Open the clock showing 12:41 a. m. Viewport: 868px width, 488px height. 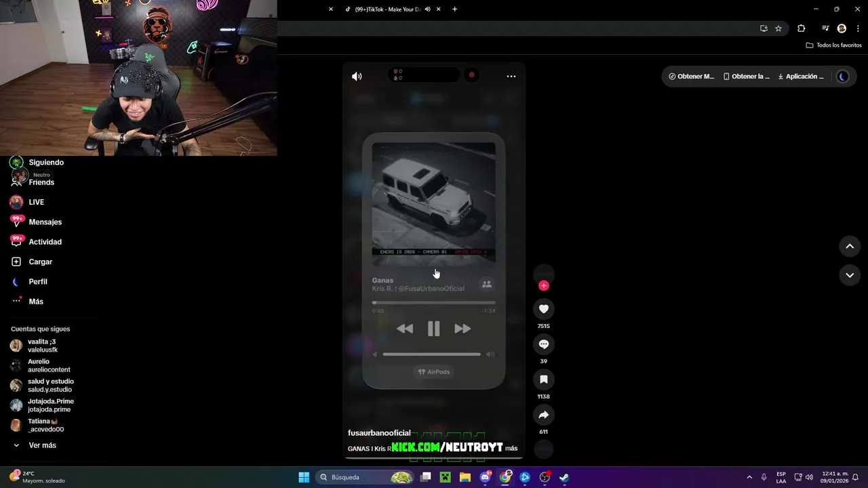click(x=835, y=477)
